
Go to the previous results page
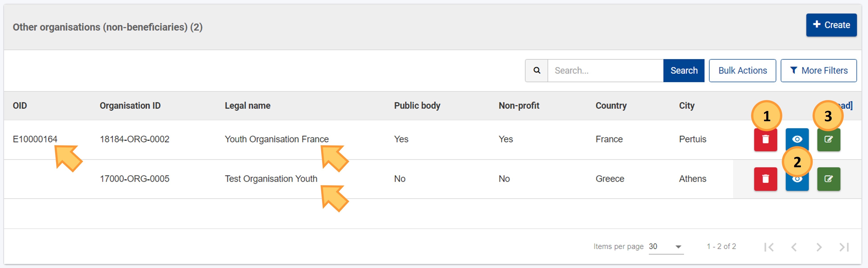(794, 247)
